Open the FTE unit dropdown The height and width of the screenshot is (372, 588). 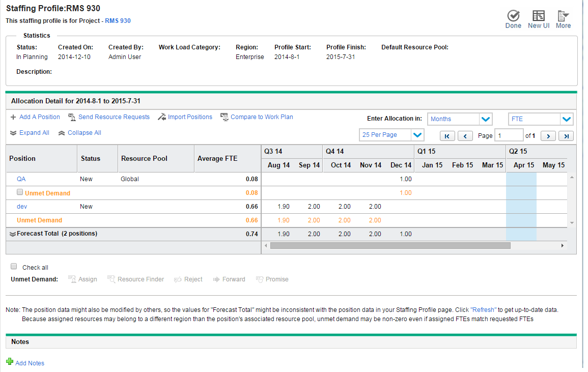(567, 119)
